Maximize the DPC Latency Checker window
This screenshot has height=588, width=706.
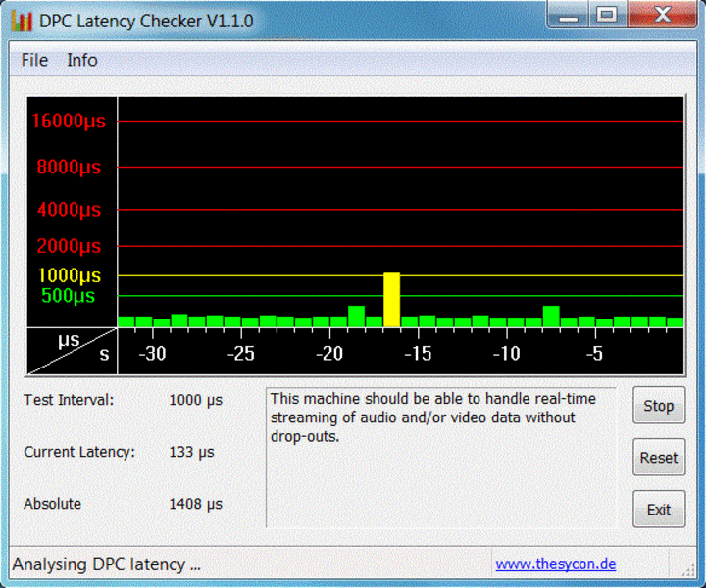pos(607,16)
